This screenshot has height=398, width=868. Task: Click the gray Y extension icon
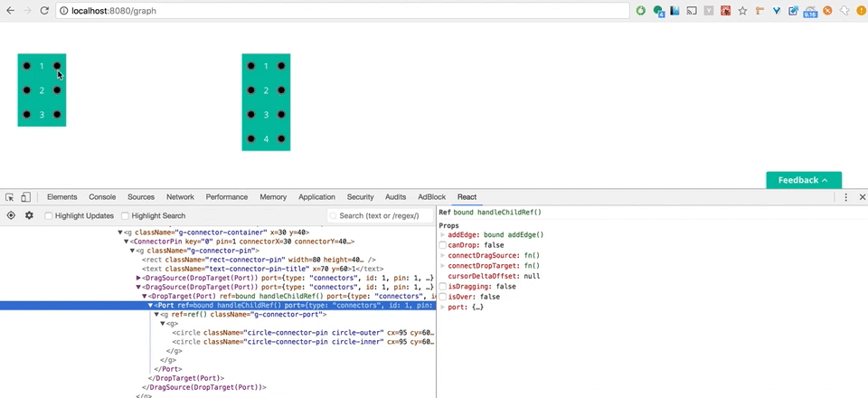[x=709, y=11]
